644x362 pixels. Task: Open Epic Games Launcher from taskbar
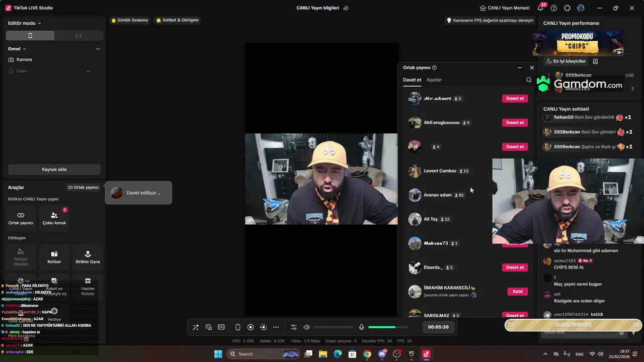pos(411,354)
